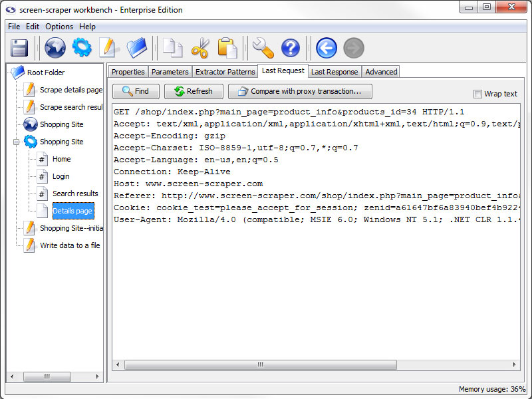Viewport: 532px width, 399px height.
Task: Go back with the blue arrow icon
Action: point(327,48)
